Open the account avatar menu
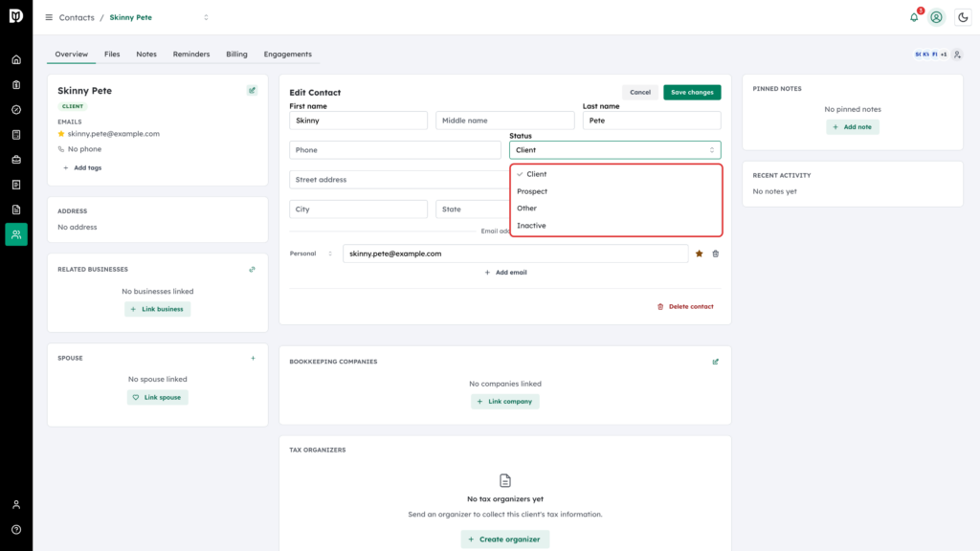 [x=936, y=17]
